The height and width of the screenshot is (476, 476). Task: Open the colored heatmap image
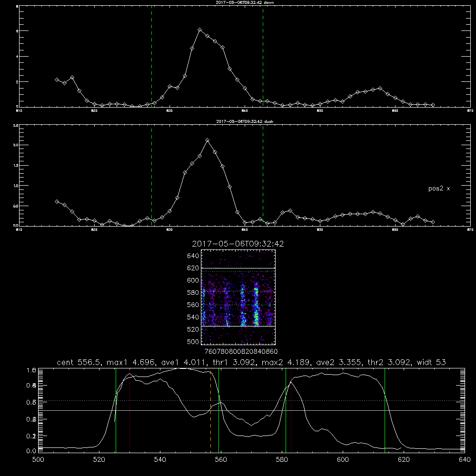click(x=238, y=297)
